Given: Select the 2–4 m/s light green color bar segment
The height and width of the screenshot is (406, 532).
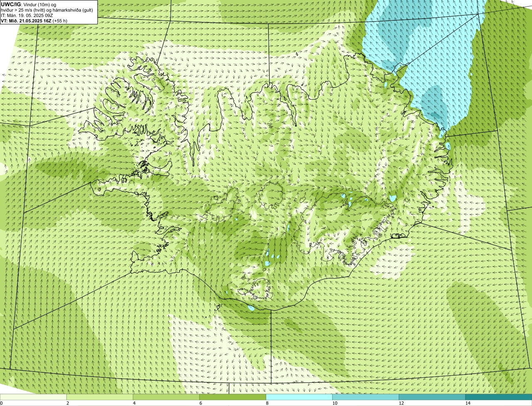Looking at the screenshot, I should click(100, 397).
